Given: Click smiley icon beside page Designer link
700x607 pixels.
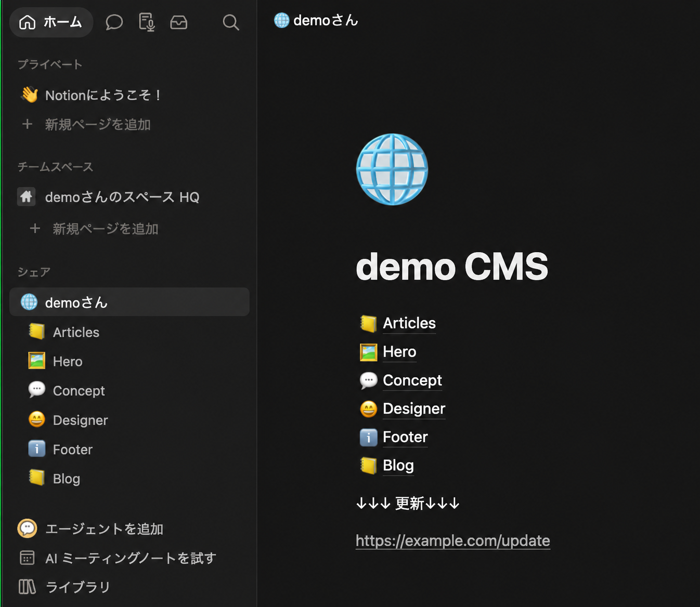Looking at the screenshot, I should point(368,409).
